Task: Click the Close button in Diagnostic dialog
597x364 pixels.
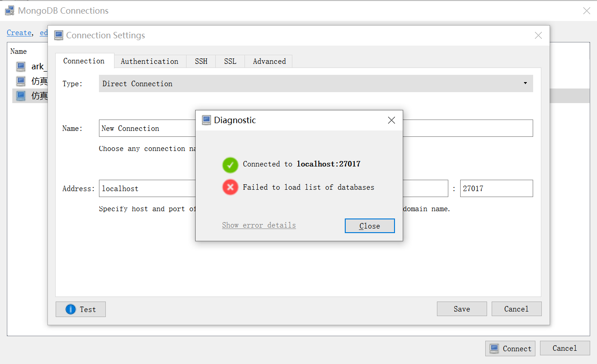Action: pos(369,226)
